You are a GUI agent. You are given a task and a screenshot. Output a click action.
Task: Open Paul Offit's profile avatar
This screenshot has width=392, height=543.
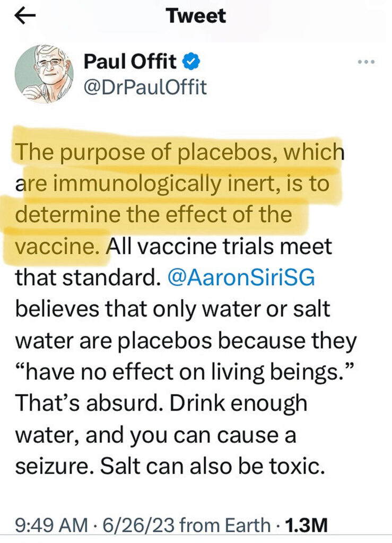click(x=41, y=72)
